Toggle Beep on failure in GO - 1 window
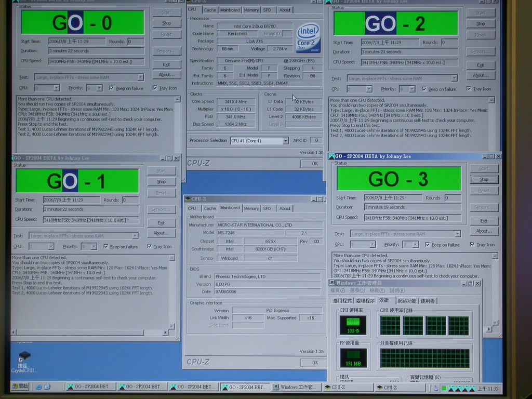Image resolution: width=532 pixels, height=399 pixels. coord(106,247)
